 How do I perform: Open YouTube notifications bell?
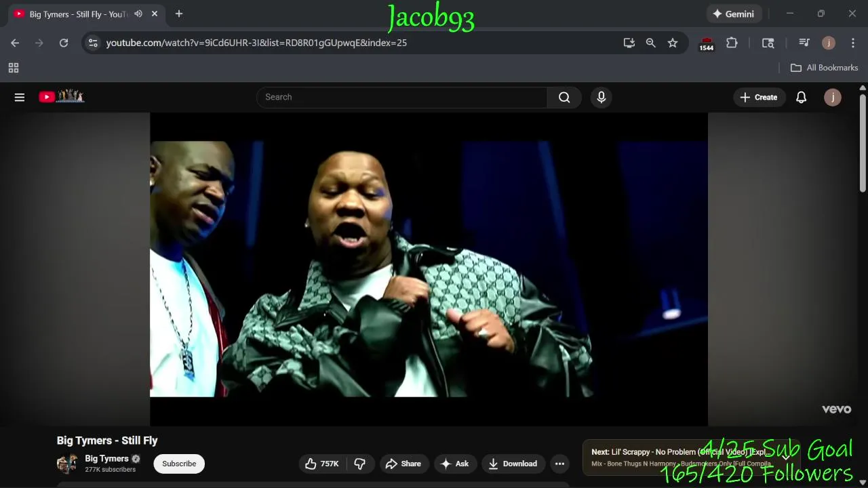point(801,97)
